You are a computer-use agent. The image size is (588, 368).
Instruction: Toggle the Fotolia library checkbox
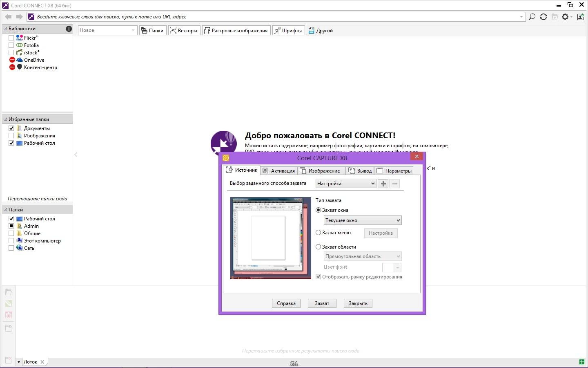(x=11, y=45)
